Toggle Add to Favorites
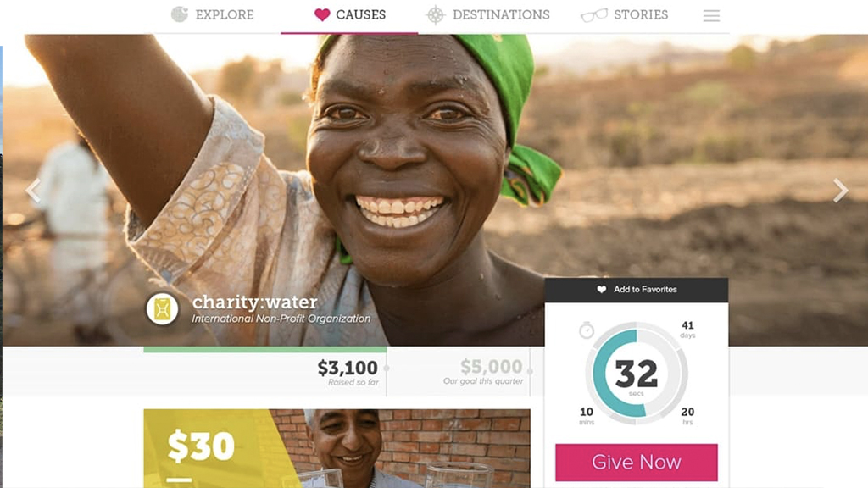This screenshot has height=488, width=868. [637, 290]
